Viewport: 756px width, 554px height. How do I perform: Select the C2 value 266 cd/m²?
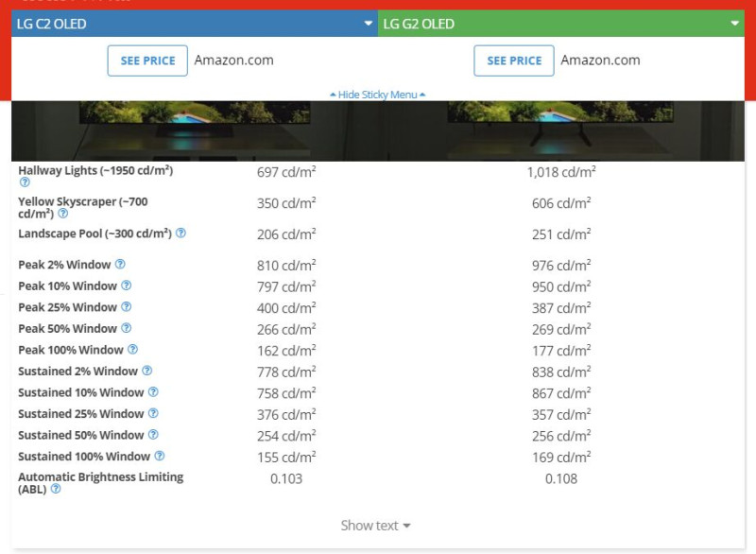click(x=286, y=329)
